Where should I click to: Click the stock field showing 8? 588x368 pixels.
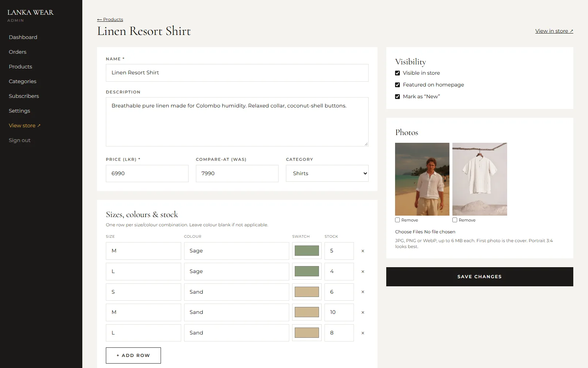pyautogui.click(x=339, y=333)
